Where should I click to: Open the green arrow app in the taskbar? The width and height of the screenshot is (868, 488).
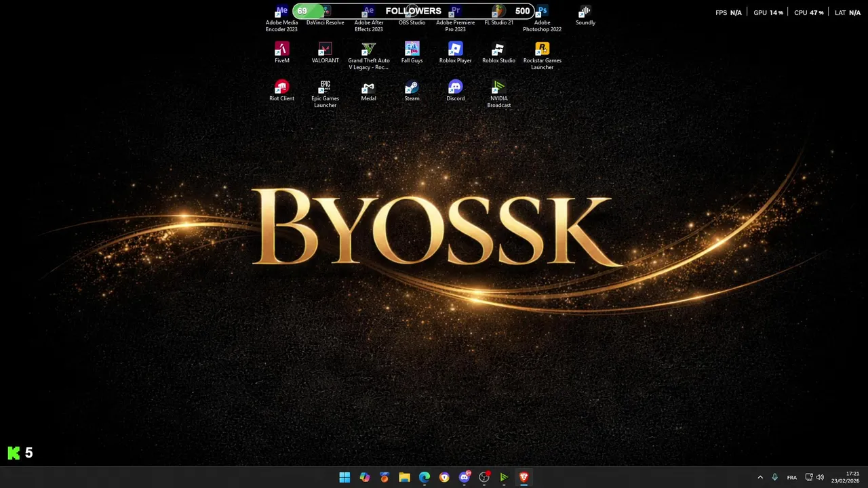click(504, 477)
